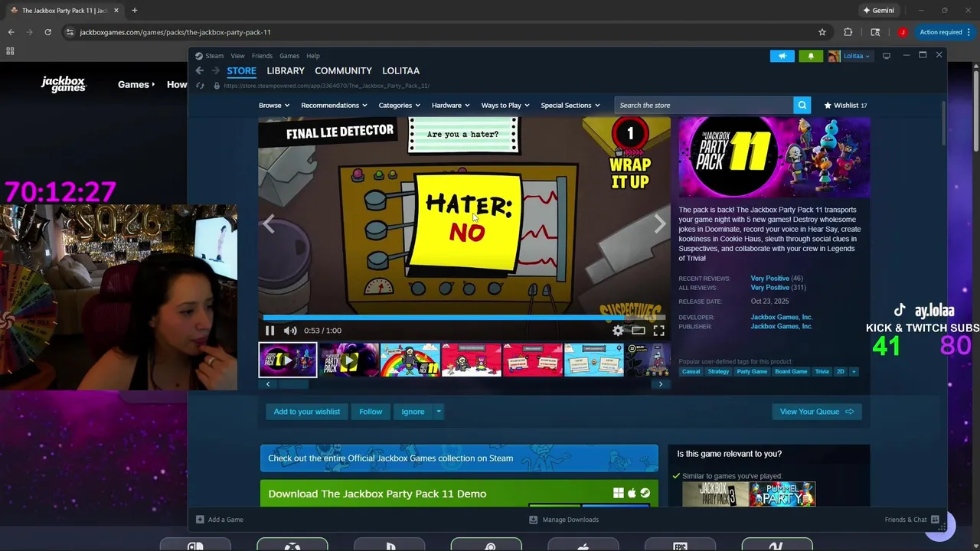Open the Official Jackbox Games collection banner
Viewport: 980px width, 551px height.
[459, 458]
